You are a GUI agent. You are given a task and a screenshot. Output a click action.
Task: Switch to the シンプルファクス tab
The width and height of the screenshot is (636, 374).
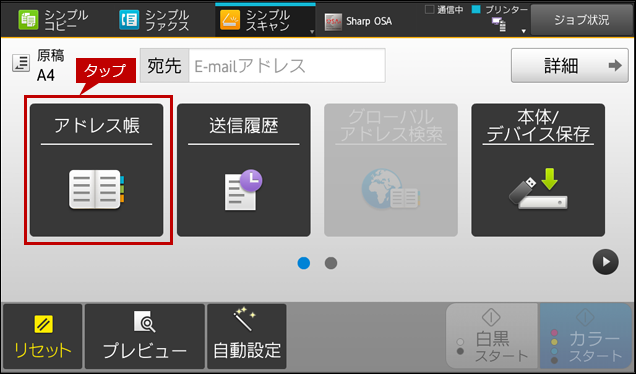tap(154, 20)
